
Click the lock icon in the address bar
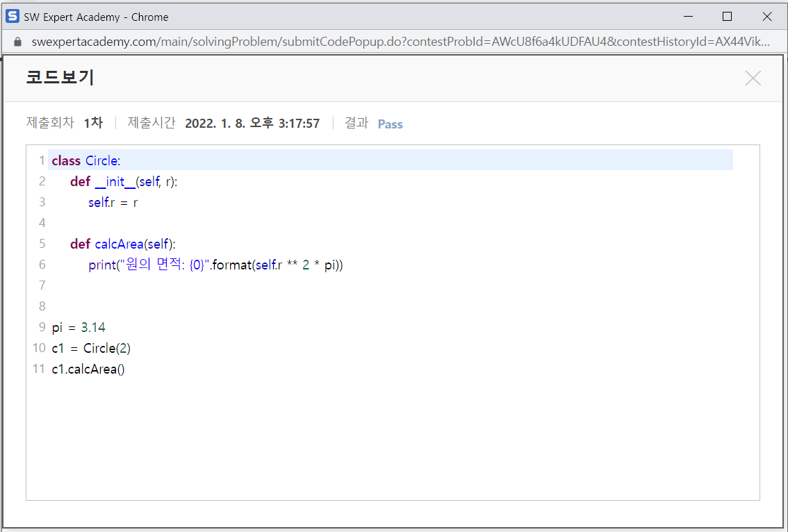point(17,42)
